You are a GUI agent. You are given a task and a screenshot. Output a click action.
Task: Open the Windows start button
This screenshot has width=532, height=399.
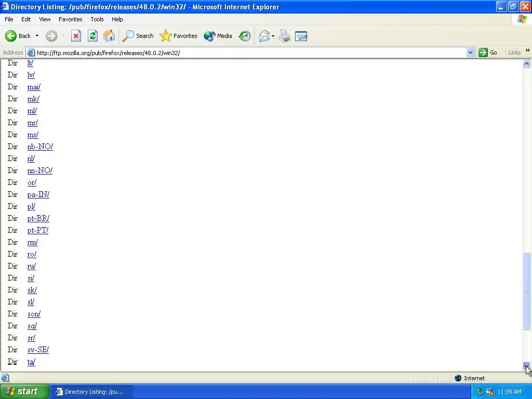point(25,392)
